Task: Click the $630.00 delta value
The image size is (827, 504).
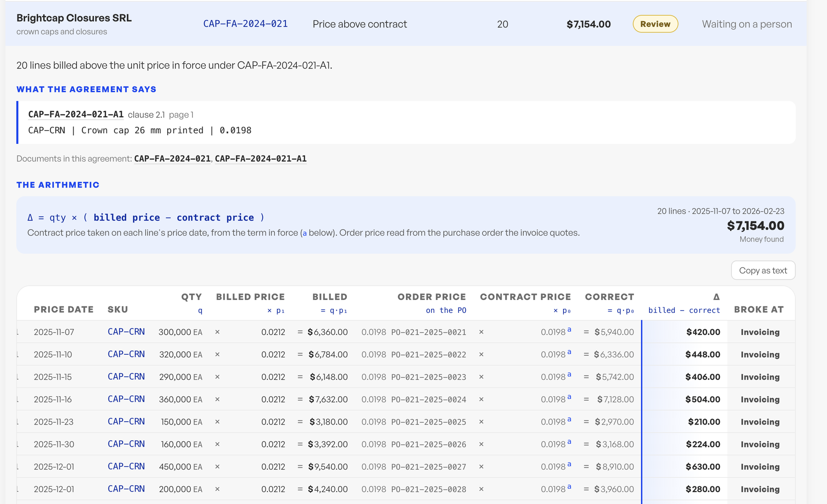Action: 703,467
